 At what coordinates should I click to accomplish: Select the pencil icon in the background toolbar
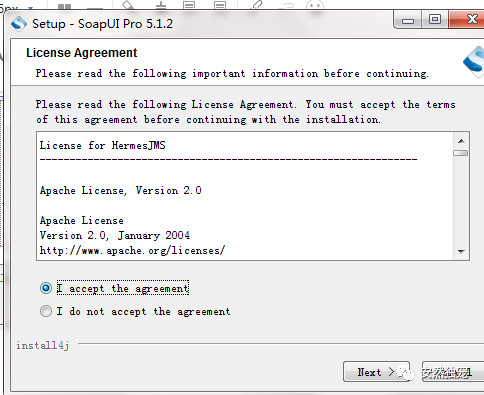pos(256,5)
